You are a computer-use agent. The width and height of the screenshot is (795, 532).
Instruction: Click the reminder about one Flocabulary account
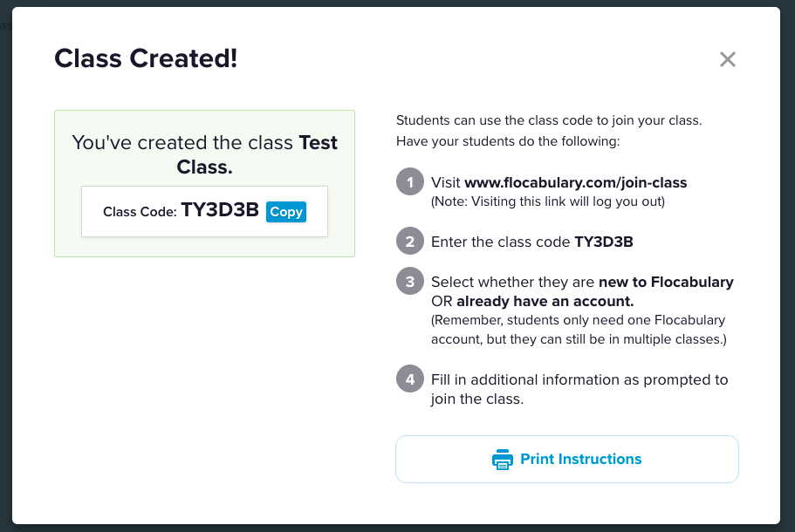click(579, 329)
